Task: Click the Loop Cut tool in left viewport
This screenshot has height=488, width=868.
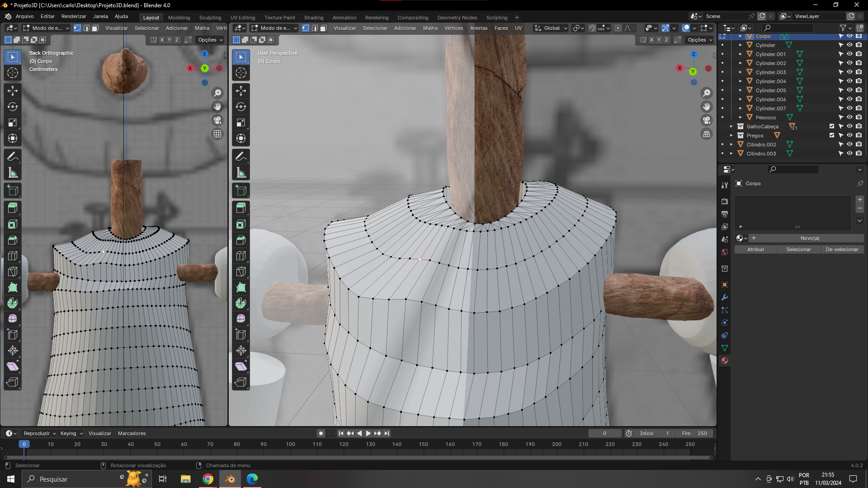Action: point(13,256)
